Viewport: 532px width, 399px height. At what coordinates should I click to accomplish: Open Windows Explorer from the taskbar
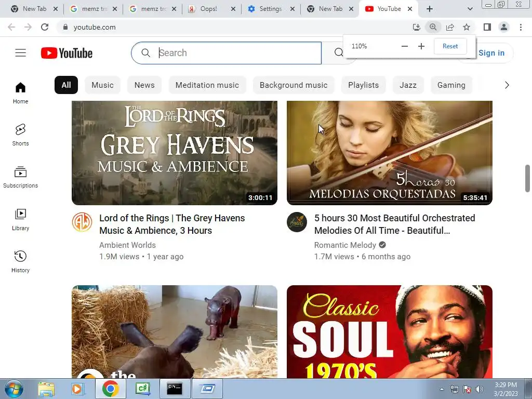(x=46, y=389)
